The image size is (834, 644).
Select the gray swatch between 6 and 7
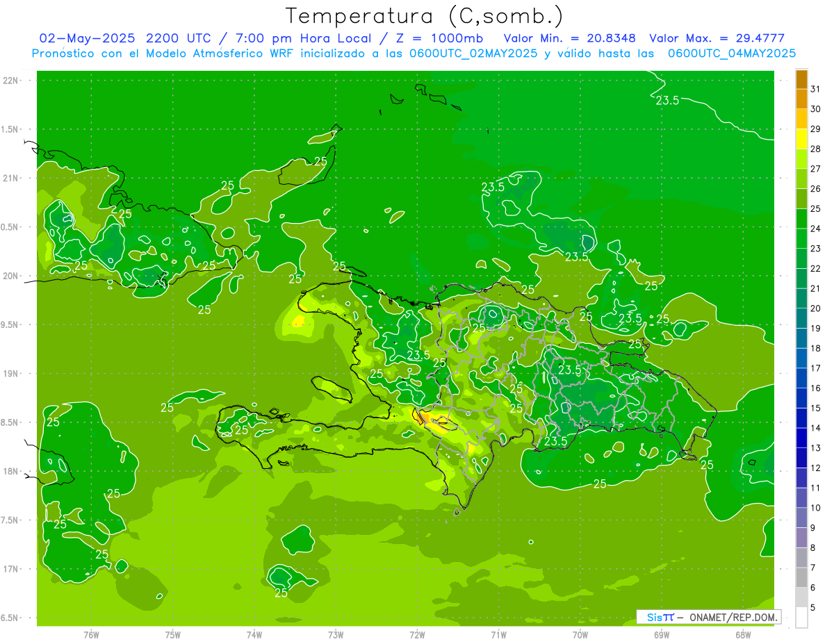(x=801, y=577)
